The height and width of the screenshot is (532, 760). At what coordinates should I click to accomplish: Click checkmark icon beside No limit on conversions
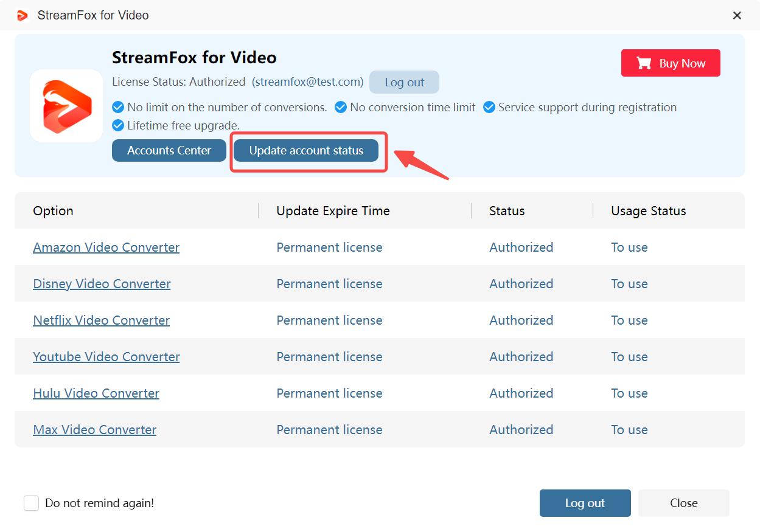(118, 108)
